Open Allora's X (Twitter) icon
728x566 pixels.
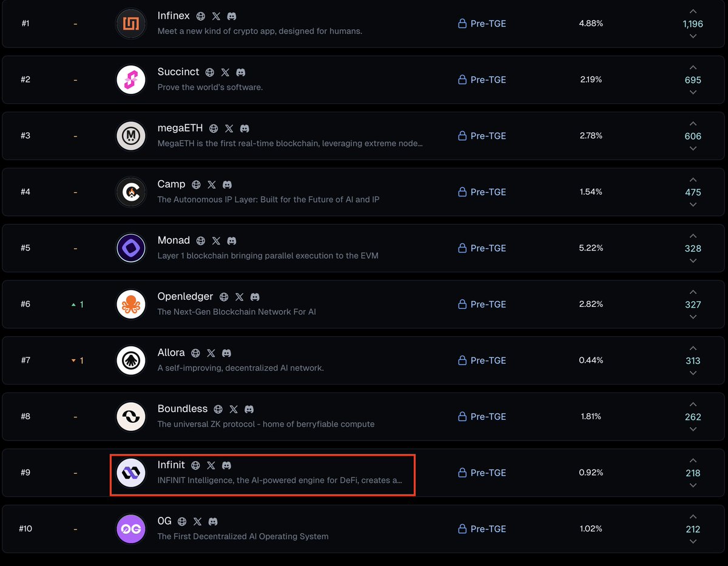[211, 353]
